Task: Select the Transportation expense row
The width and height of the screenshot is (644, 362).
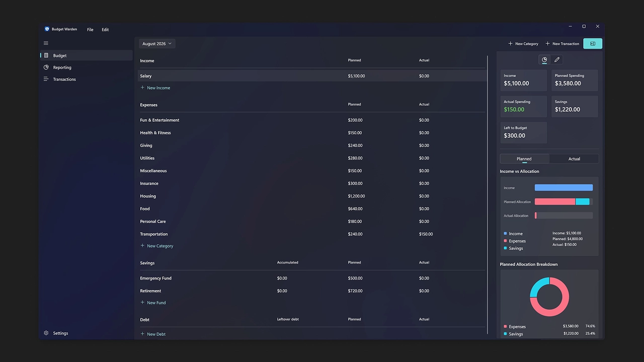Action: (312, 234)
